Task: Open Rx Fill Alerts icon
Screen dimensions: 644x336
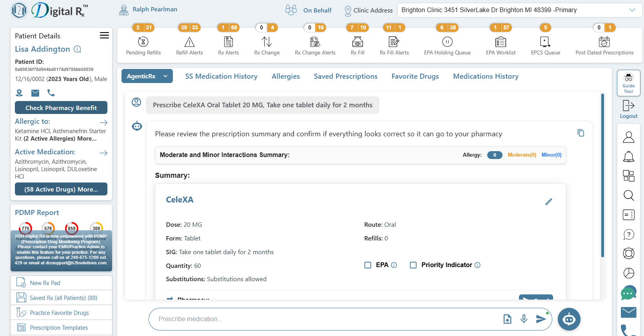Action: (x=394, y=42)
